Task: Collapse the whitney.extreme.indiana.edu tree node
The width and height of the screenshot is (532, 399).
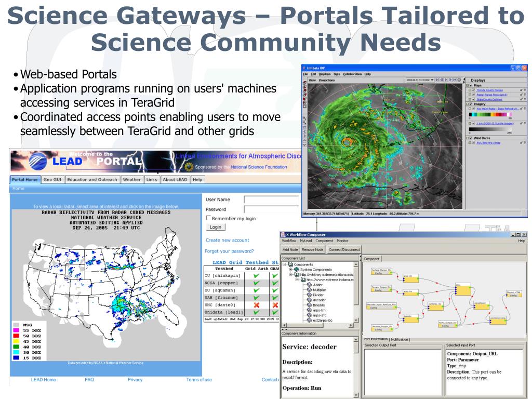Action: click(291, 274)
